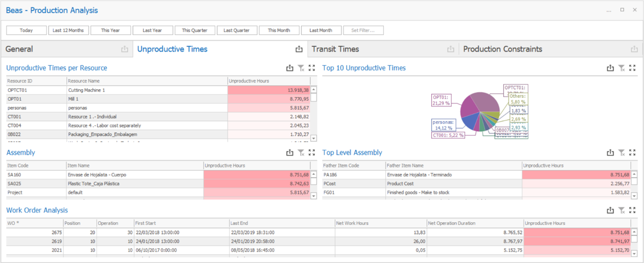Export data from the Transit Times tab header
Viewport: 644px width, 263px height.
pyautogui.click(x=451, y=49)
